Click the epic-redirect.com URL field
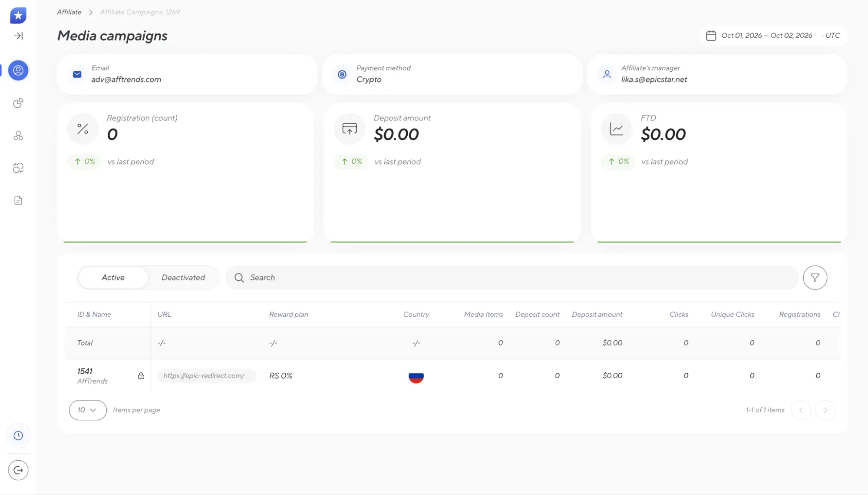Image resolution: width=868 pixels, height=495 pixels. pyautogui.click(x=207, y=375)
